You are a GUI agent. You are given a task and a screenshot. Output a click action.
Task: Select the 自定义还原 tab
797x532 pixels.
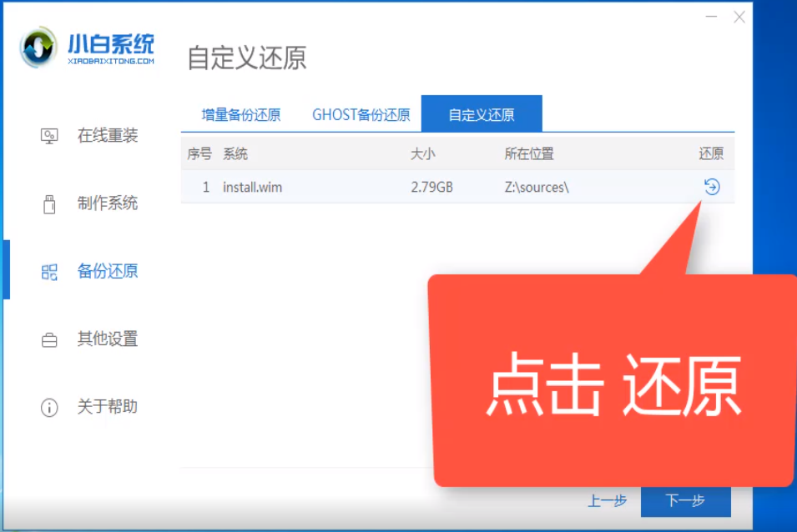(x=482, y=113)
